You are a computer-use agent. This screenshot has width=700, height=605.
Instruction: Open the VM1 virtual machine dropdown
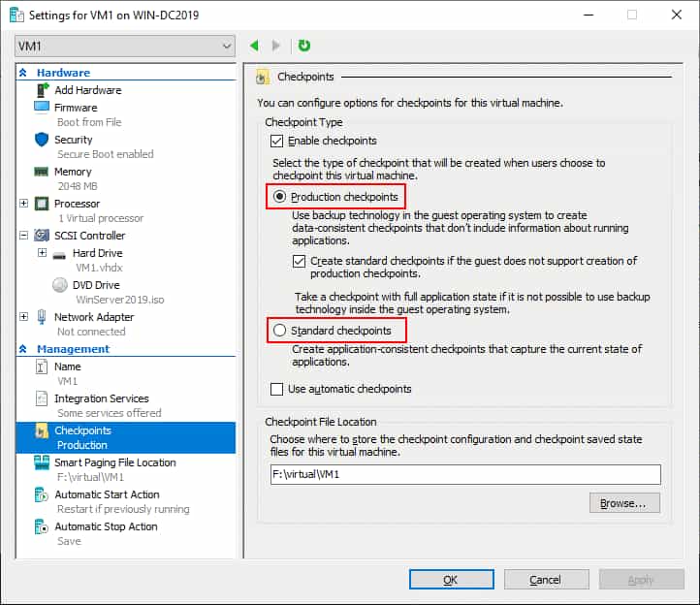click(x=125, y=46)
